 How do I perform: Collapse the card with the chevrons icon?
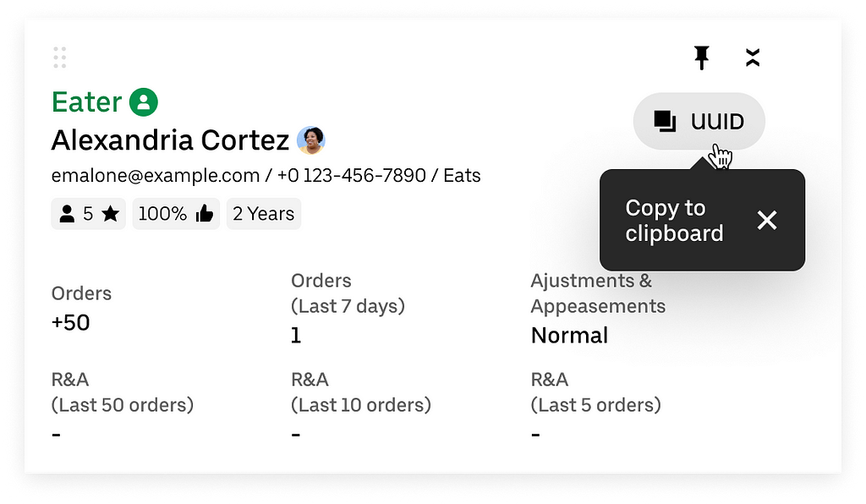pyautogui.click(x=752, y=58)
